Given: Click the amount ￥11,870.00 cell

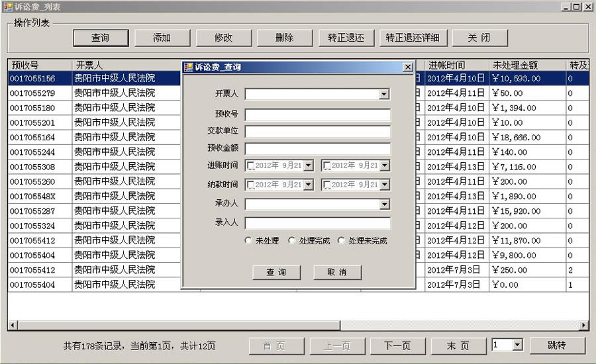Looking at the screenshot, I should (528, 240).
